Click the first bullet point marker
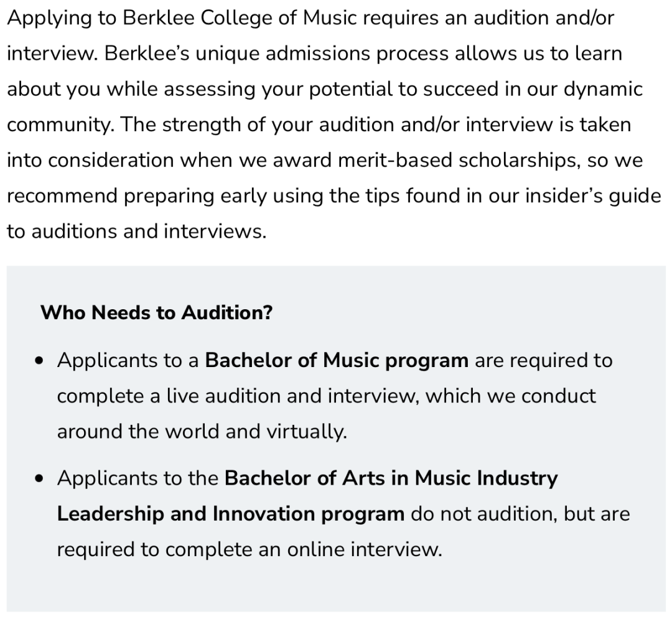Image resolution: width=672 pixels, height=624 pixels. [40, 361]
